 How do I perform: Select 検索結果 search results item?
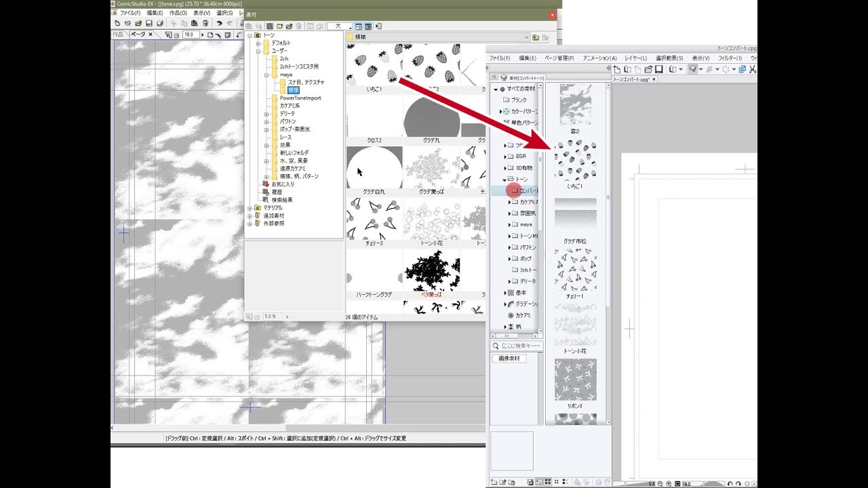coord(281,200)
